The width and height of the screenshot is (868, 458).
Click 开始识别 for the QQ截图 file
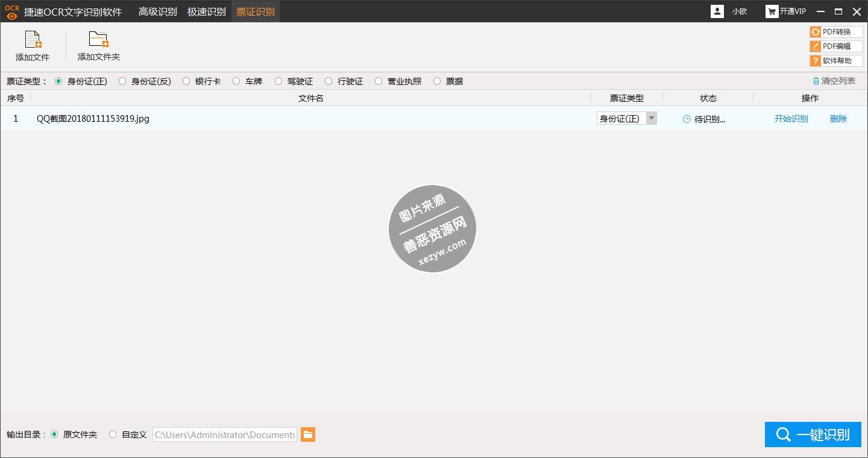(791, 119)
